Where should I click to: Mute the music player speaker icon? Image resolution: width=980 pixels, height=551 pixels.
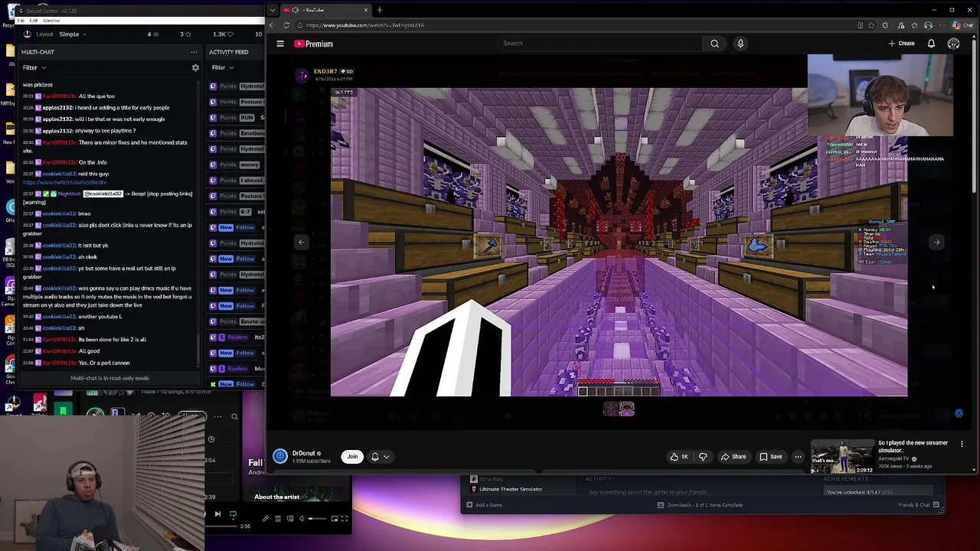[x=302, y=519]
